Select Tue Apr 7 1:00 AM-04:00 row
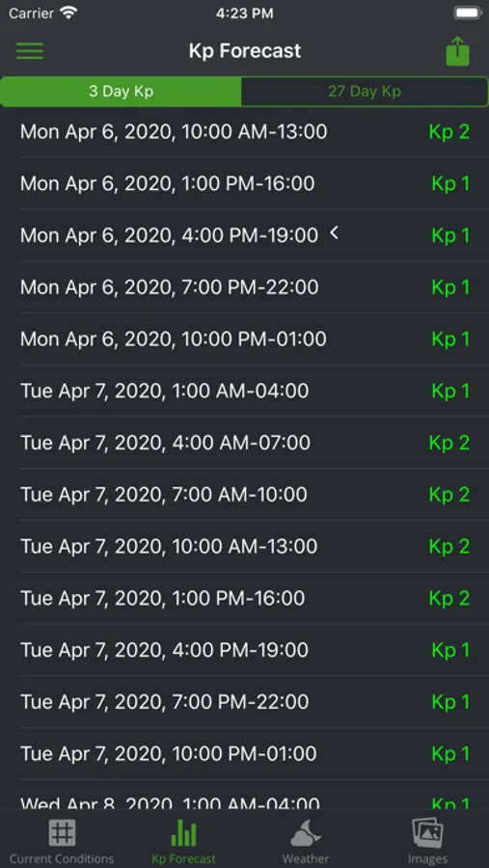Viewport: 489px width, 868px height. tap(244, 391)
